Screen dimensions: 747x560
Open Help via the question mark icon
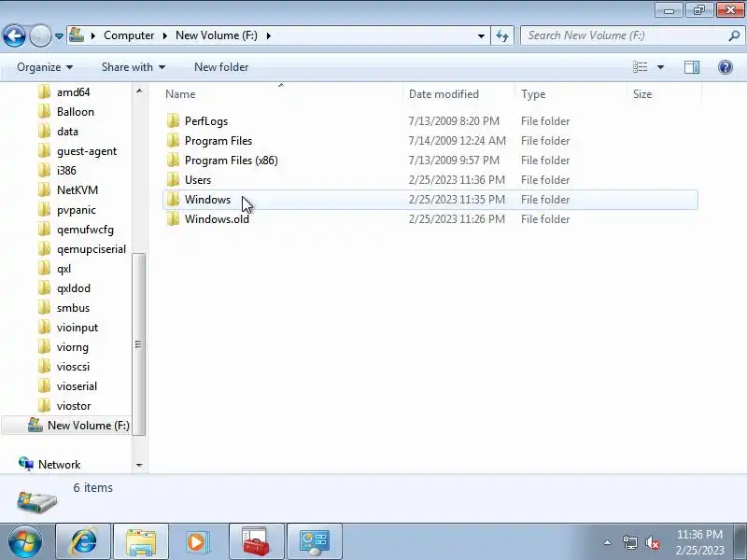[726, 67]
